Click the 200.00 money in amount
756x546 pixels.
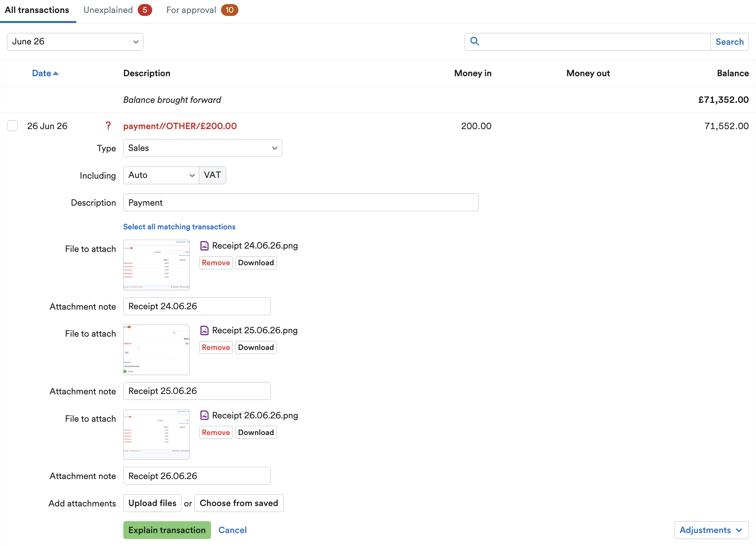(x=476, y=126)
